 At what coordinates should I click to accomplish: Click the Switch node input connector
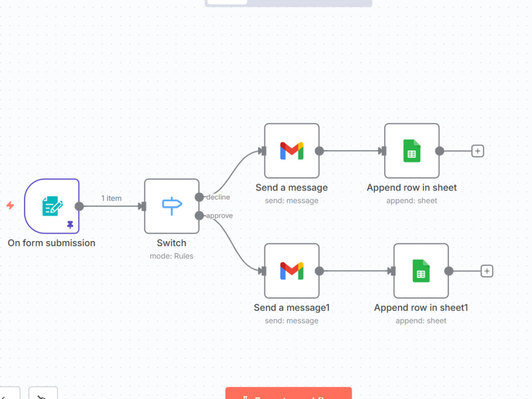click(x=143, y=206)
